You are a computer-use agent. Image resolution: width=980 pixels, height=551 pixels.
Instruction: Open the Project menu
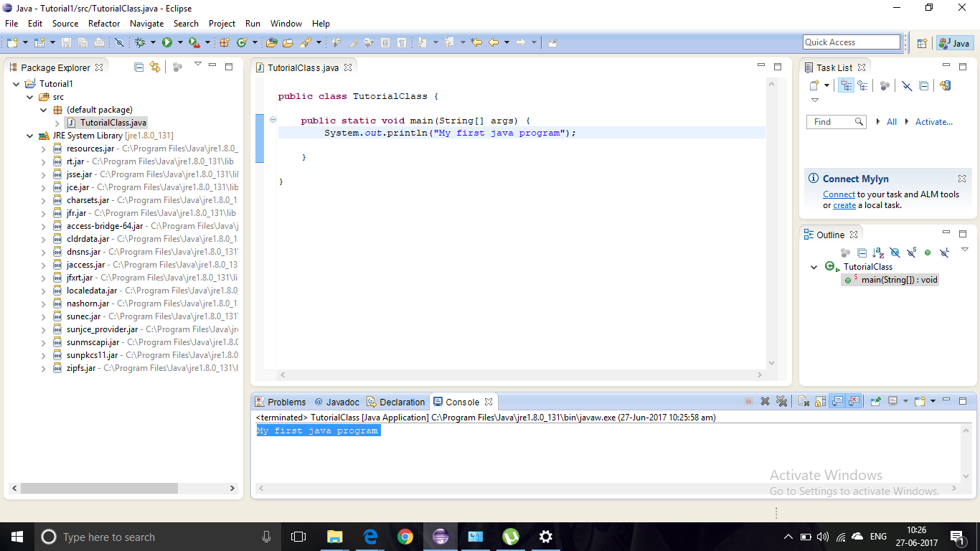222,24
